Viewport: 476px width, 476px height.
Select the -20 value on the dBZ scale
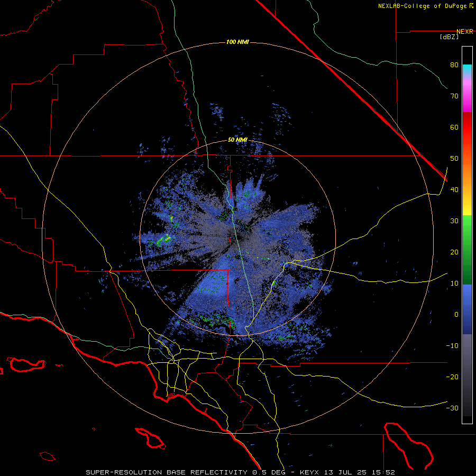[x=452, y=378]
